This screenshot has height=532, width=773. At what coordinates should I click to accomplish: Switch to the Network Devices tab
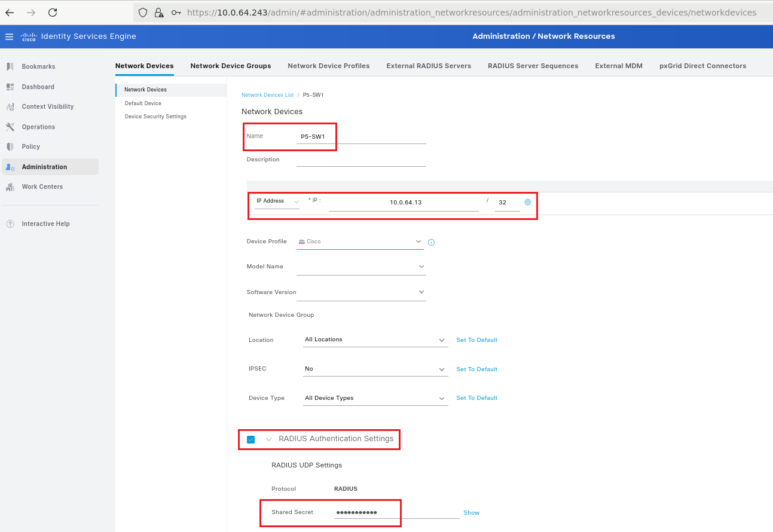pyautogui.click(x=144, y=66)
